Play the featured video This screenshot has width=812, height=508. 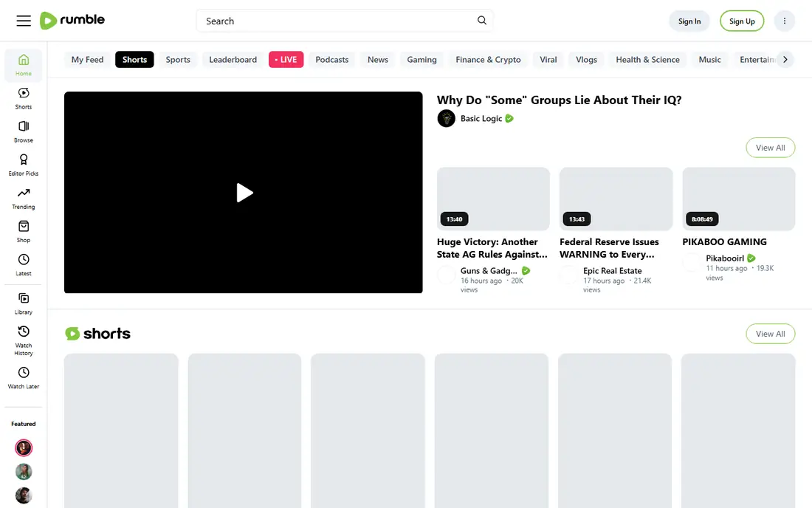244,193
